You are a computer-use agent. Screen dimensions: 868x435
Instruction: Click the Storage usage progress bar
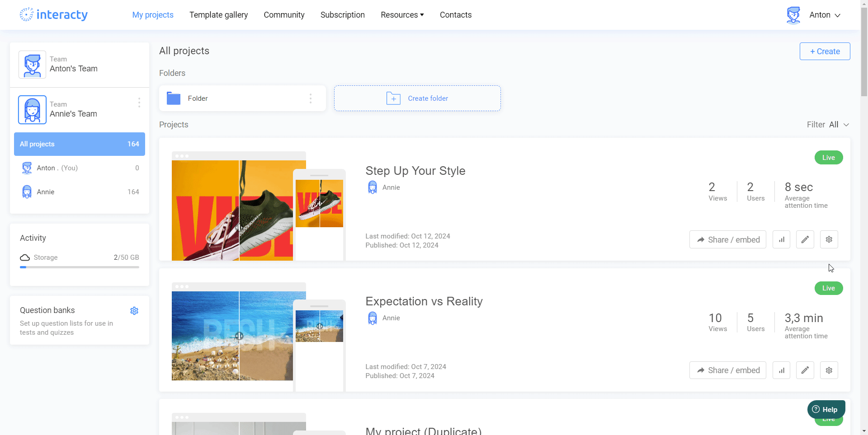click(80, 267)
